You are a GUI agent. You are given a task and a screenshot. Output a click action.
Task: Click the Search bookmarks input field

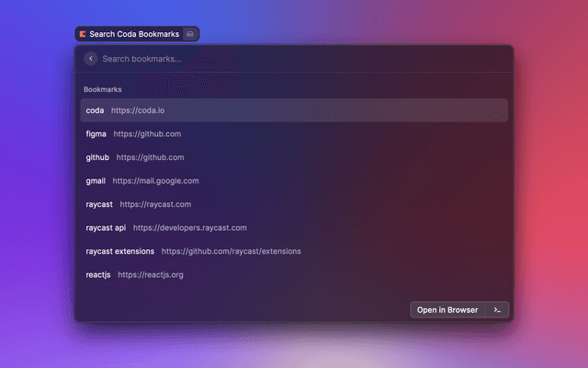[294, 59]
